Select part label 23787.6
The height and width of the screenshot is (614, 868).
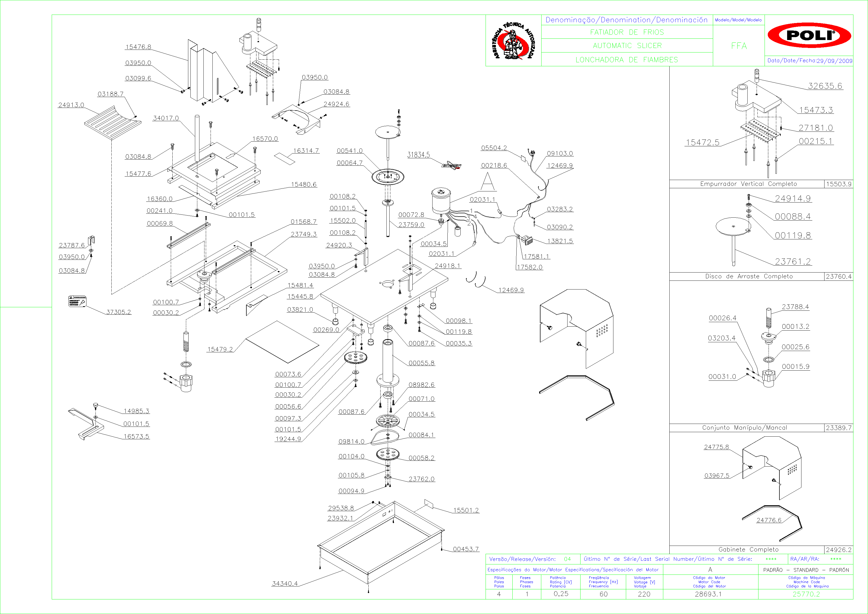click(72, 245)
